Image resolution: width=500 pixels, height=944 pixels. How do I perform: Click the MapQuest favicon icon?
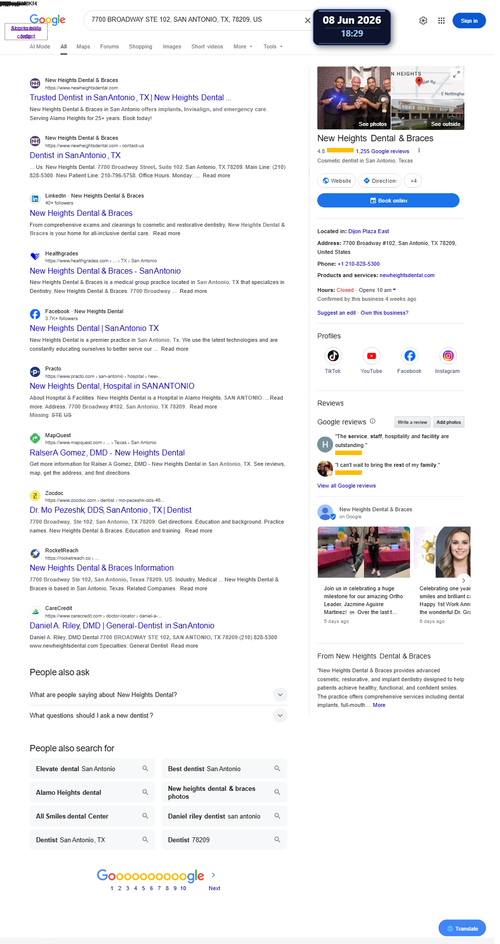click(x=35, y=438)
